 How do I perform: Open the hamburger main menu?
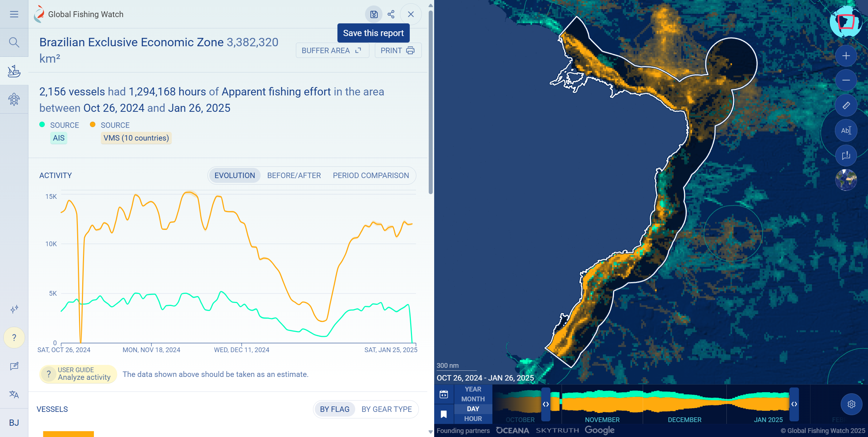14,14
